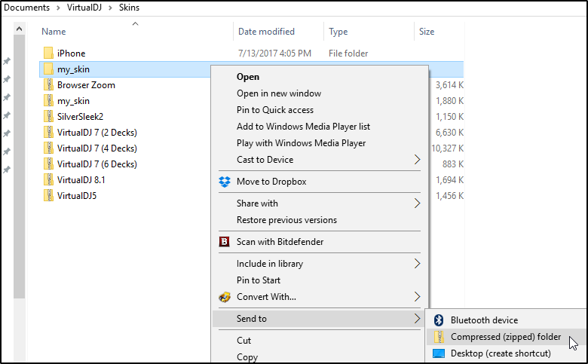Click the sort arrow above the Name column
This screenshot has width=588, height=364.
point(136,23)
